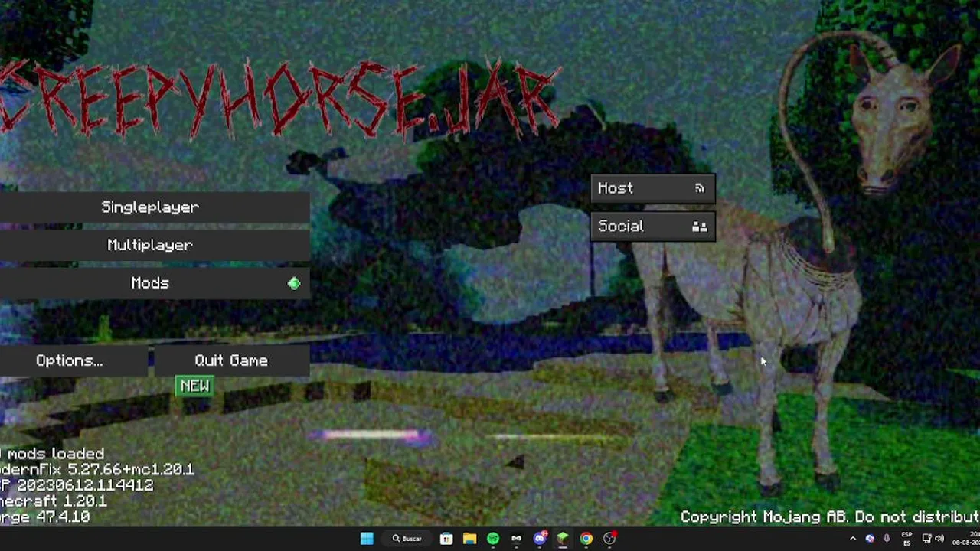Open the volume tray icon
Image resolution: width=980 pixels, height=551 pixels.
pos(939,539)
